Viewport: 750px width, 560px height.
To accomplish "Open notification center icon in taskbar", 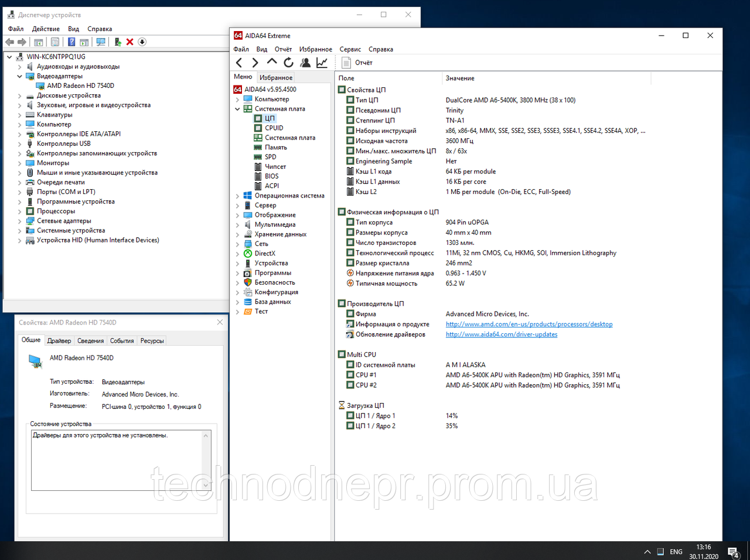I will click(x=733, y=552).
